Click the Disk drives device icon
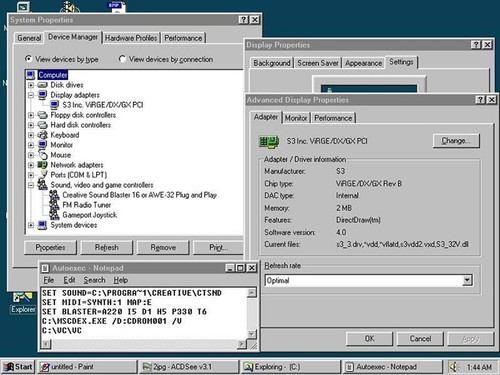Image resolution: width=500 pixels, height=375 pixels. [43, 85]
